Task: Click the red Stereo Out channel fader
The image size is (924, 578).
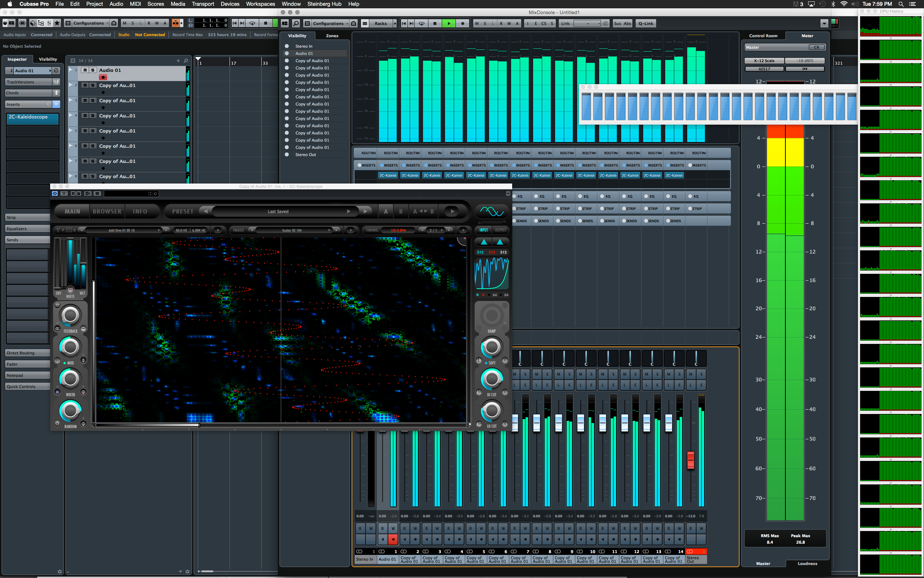Action: click(690, 460)
